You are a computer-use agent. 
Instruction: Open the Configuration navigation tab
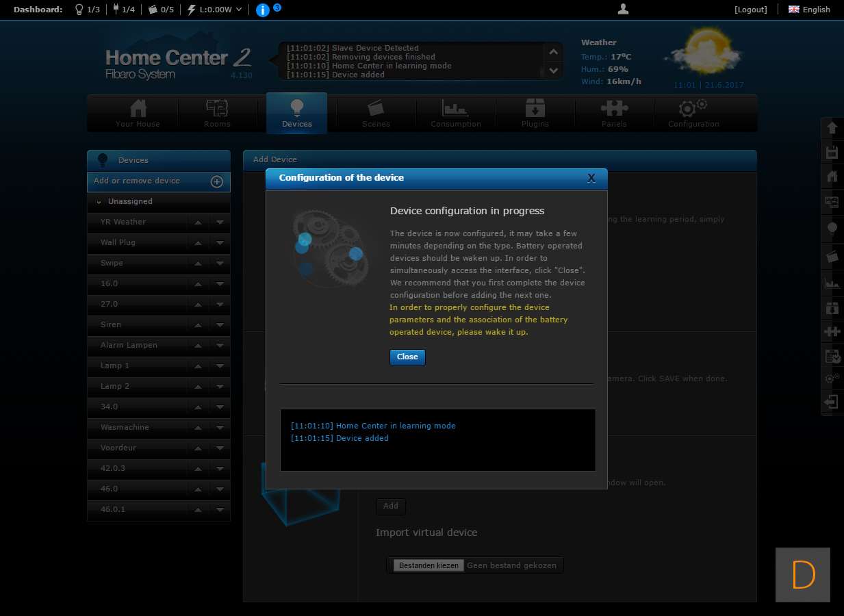(693, 114)
